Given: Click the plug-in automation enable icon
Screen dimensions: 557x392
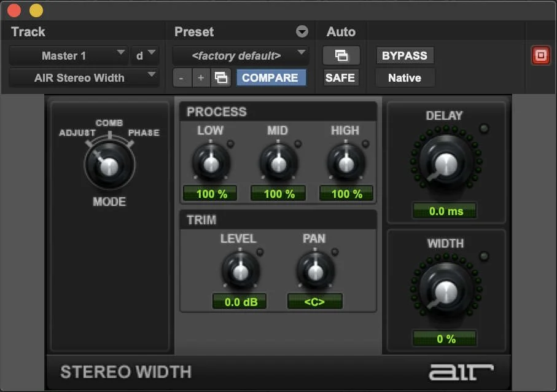Looking at the screenshot, I should (x=341, y=55).
